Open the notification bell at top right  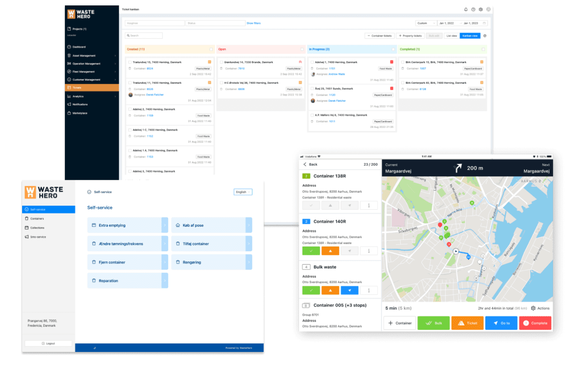point(465,9)
